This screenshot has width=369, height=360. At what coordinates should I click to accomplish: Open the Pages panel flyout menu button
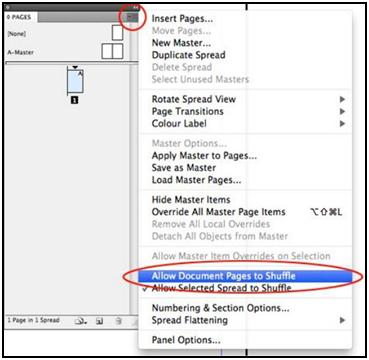(133, 17)
